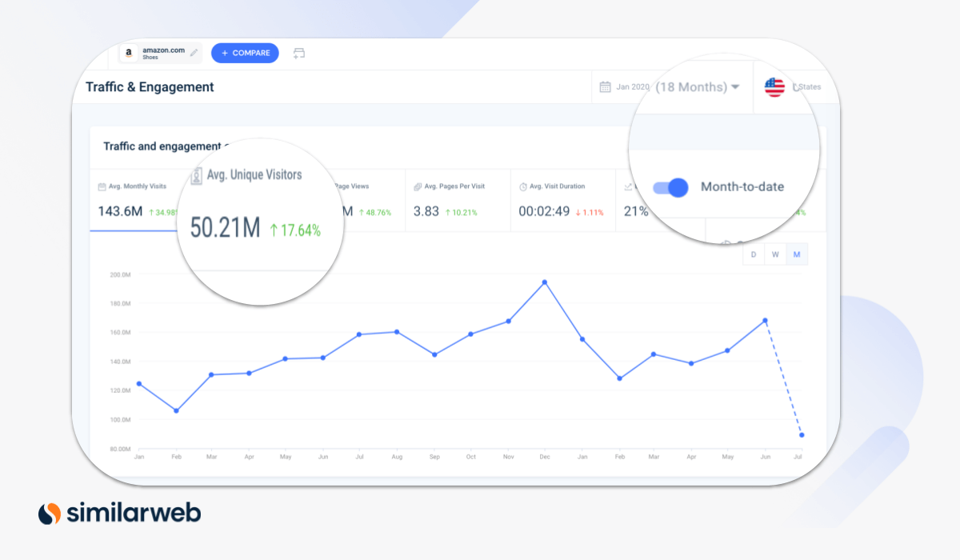Select the 21% bounce rate metric tab

point(638,200)
